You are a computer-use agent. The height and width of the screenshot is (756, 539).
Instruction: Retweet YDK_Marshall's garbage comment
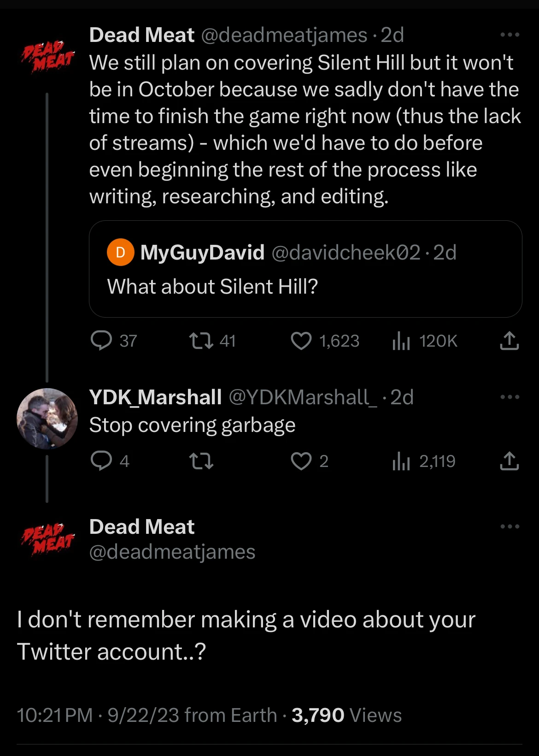201,461
